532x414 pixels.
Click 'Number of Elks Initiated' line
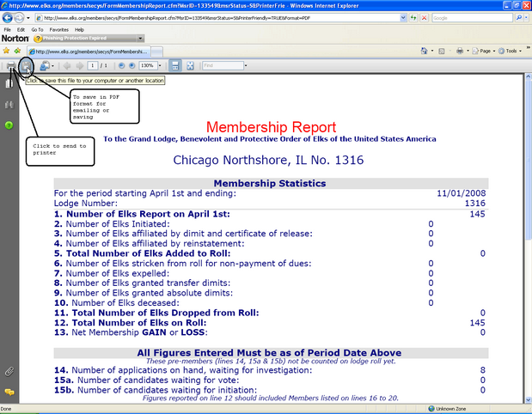coord(112,224)
